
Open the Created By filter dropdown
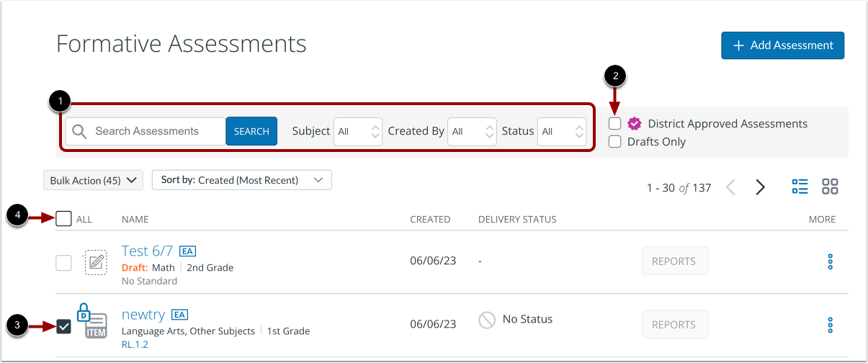[472, 131]
